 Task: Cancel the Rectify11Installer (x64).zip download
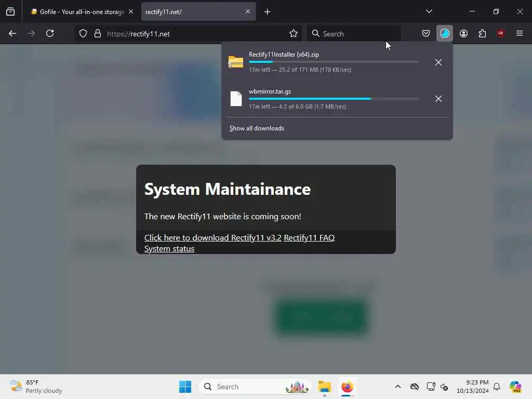(438, 62)
